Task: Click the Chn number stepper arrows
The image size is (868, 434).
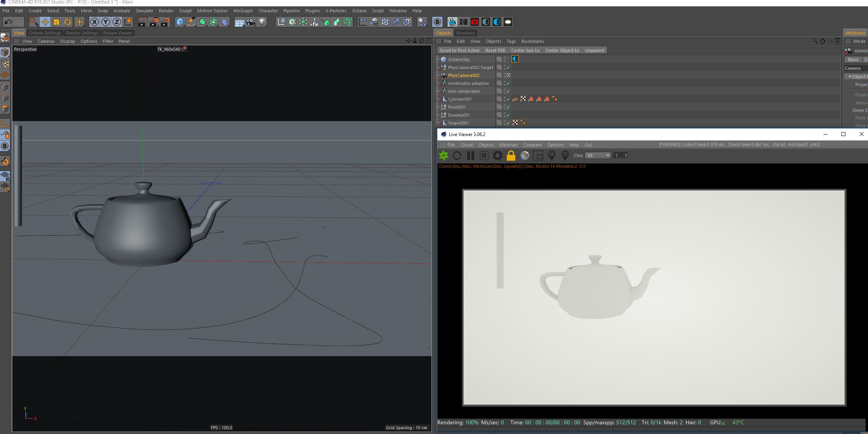Action: (626, 156)
